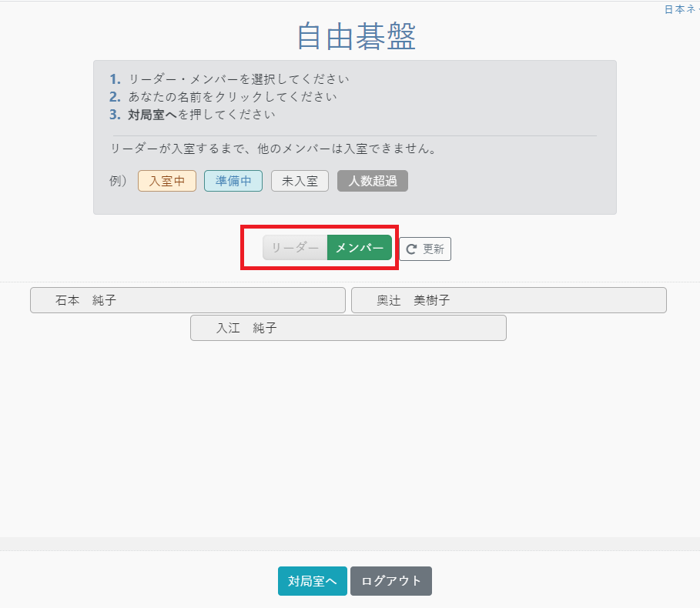Choose the name 入江 純子
The width and height of the screenshot is (700, 608).
348,328
